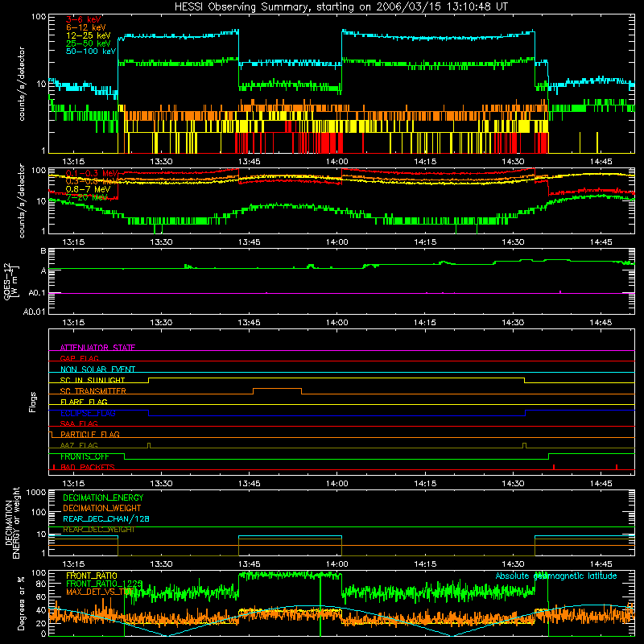Select the NON_SOLAR_EVENT flag label

[x=97, y=369]
